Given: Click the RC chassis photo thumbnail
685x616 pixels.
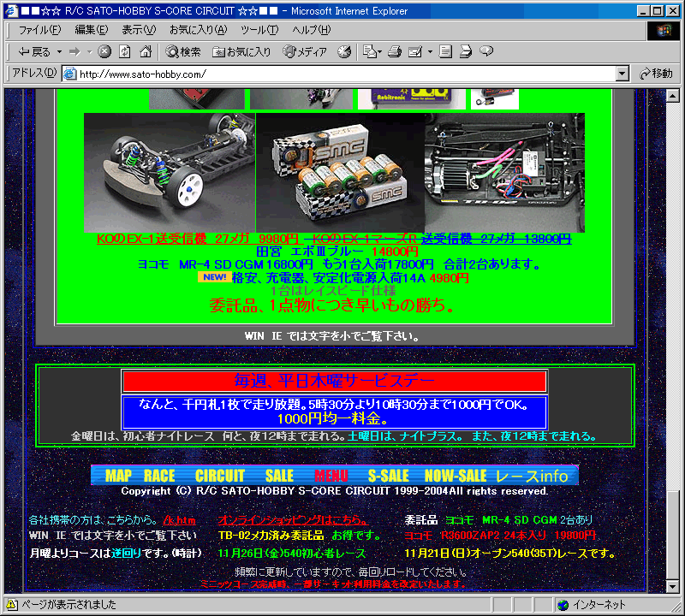Looking at the screenshot, I should pyautogui.click(x=170, y=173).
